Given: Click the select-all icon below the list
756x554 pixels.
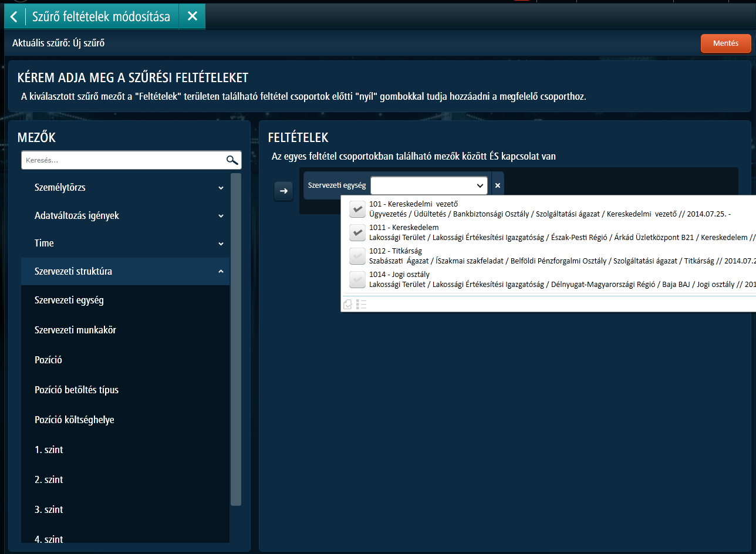Looking at the screenshot, I should 347,304.
